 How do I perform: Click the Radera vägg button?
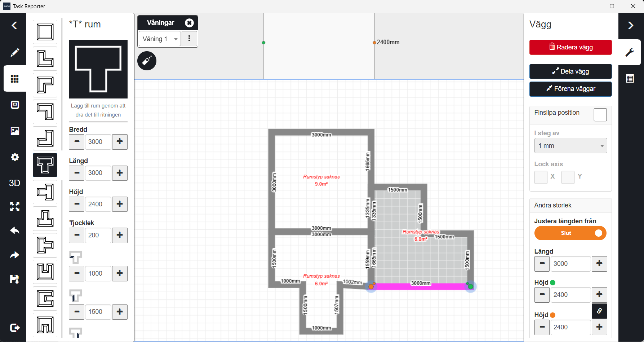[x=570, y=47]
